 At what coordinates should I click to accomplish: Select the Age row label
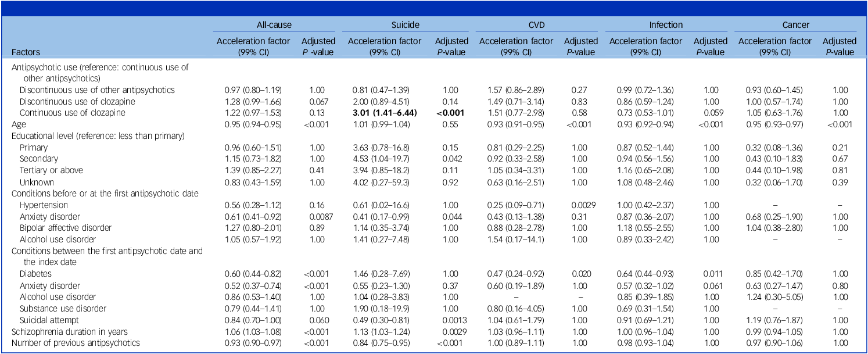pyautogui.click(x=19, y=124)
